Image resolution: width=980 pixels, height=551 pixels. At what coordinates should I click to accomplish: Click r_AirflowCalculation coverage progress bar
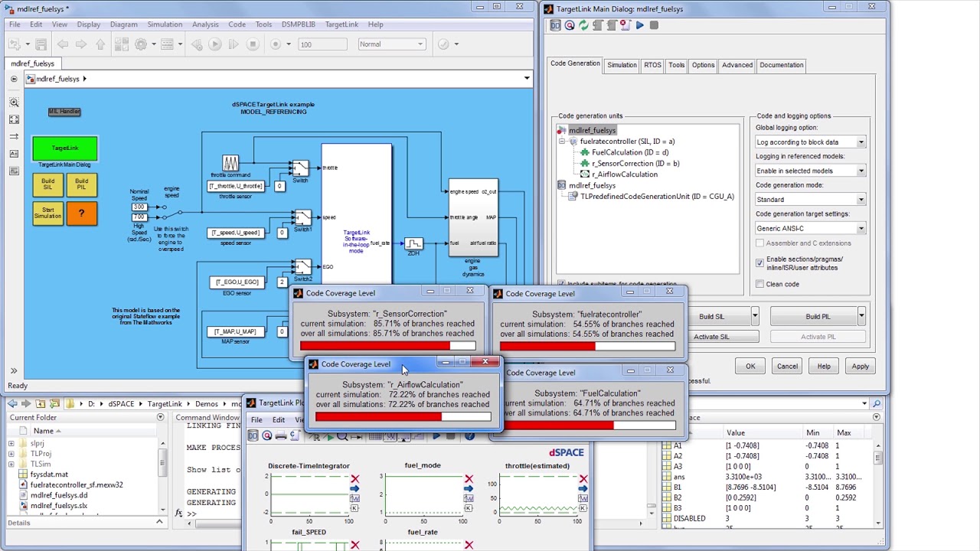(403, 417)
